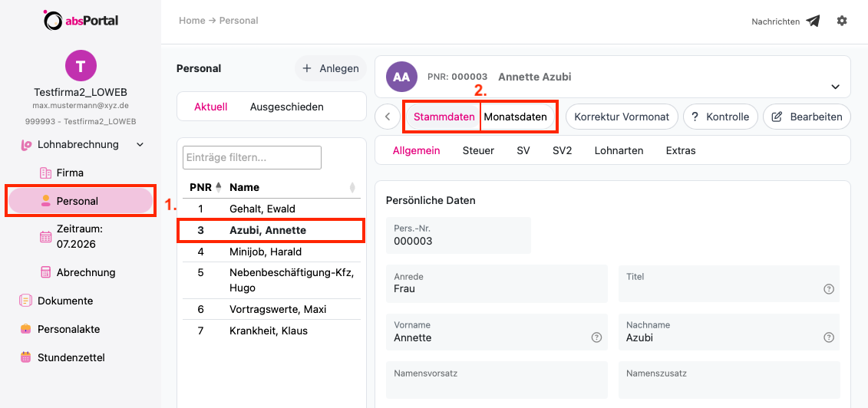Viewport: 868px width, 408px height.
Task: Click help icon next to Vorname
Action: coord(596,337)
